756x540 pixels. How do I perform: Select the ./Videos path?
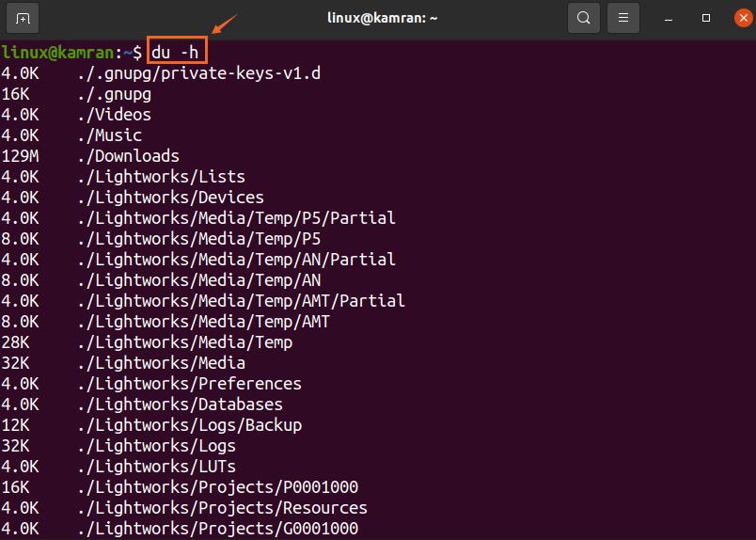pos(115,115)
